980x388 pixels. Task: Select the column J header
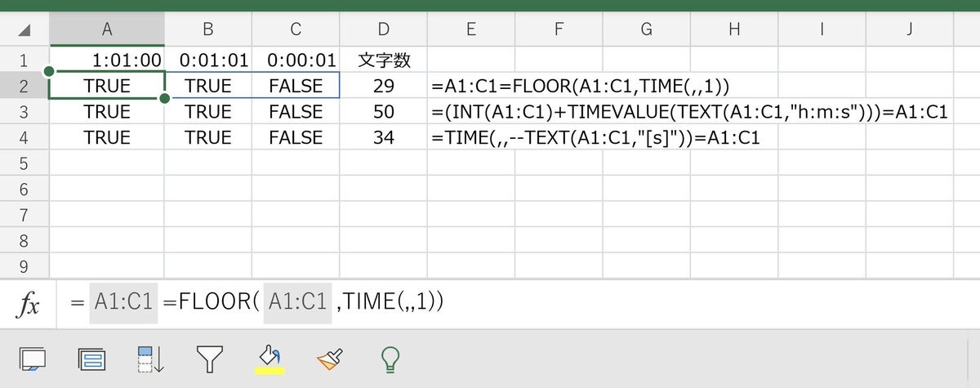pos(910,32)
